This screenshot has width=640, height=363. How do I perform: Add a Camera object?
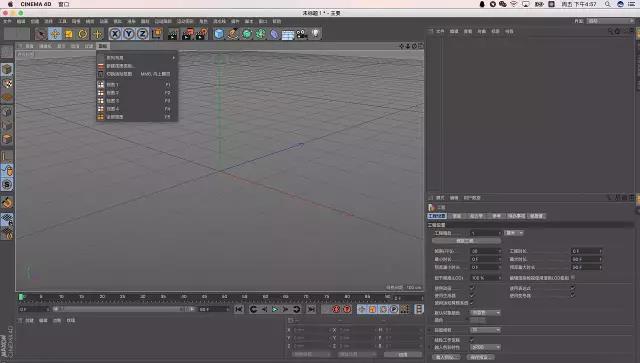coord(302,34)
